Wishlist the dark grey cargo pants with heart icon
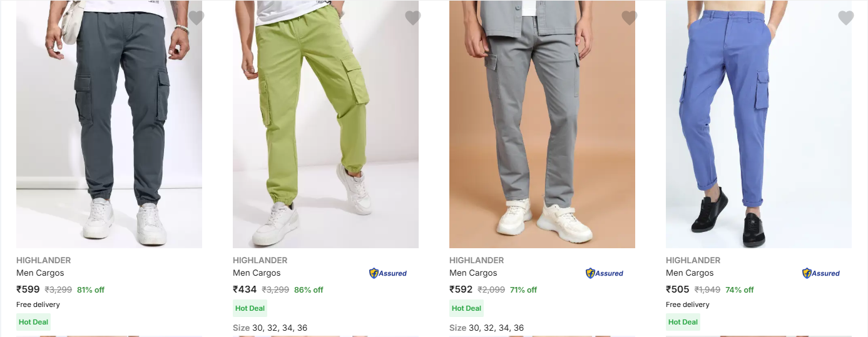The image size is (868, 337). (197, 18)
